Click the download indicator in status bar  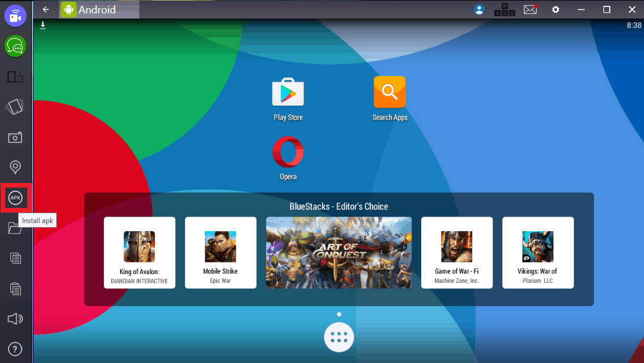tap(43, 26)
